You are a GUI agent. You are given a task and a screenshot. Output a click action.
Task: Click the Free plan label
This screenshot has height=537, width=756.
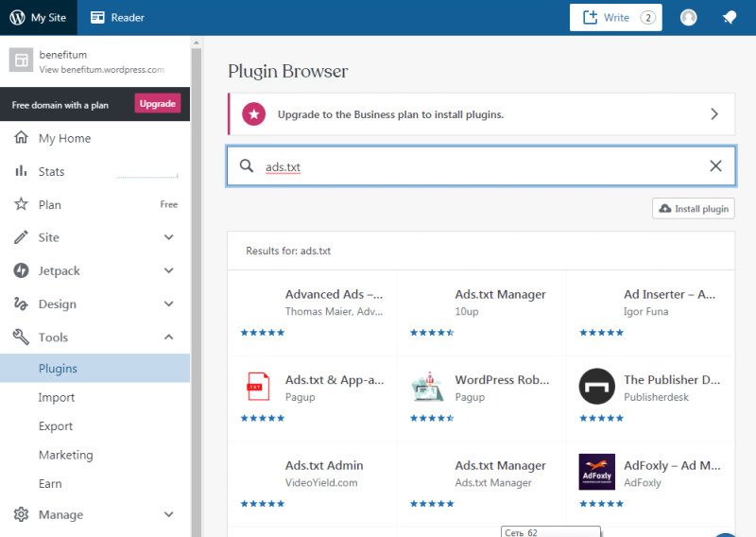[169, 204]
